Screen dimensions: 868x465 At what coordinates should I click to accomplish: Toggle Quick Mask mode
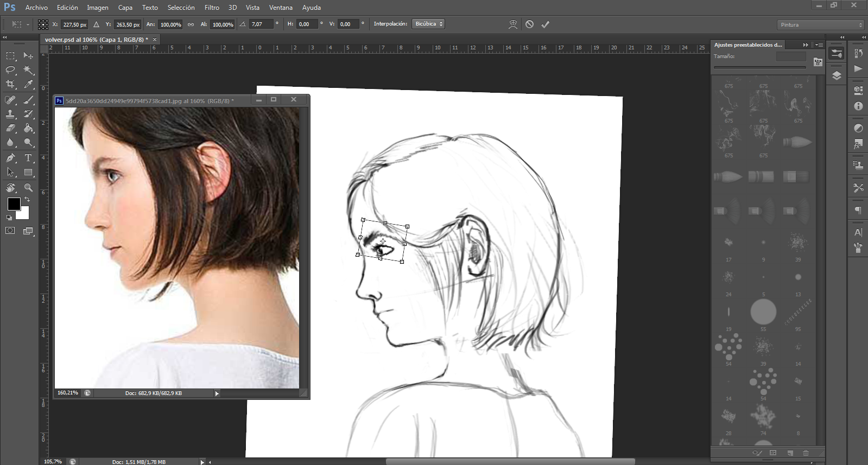[x=10, y=231]
